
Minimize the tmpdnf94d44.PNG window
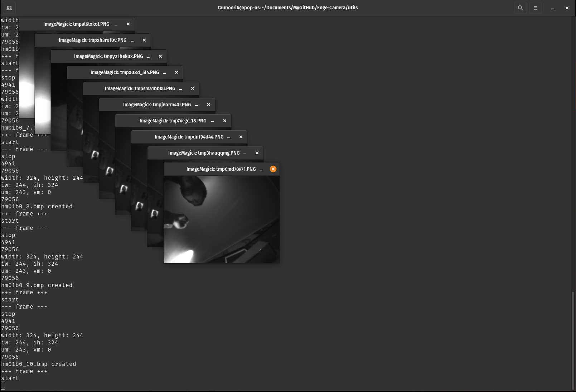coord(229,137)
